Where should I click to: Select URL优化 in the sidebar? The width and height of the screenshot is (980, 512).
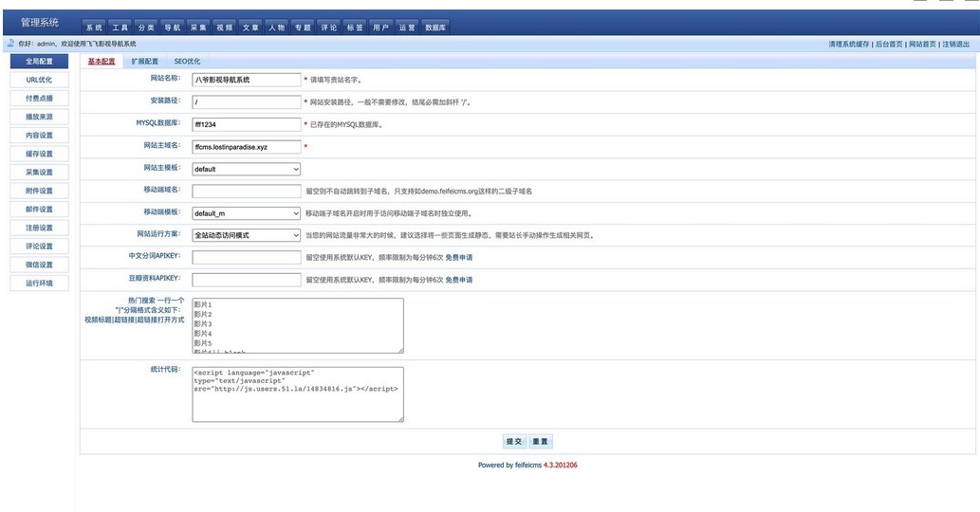click(x=40, y=80)
